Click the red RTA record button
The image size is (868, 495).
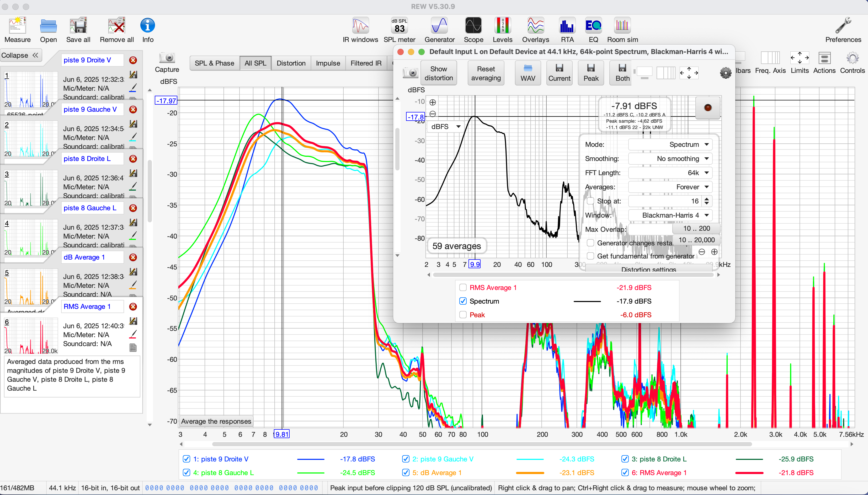[x=708, y=108]
